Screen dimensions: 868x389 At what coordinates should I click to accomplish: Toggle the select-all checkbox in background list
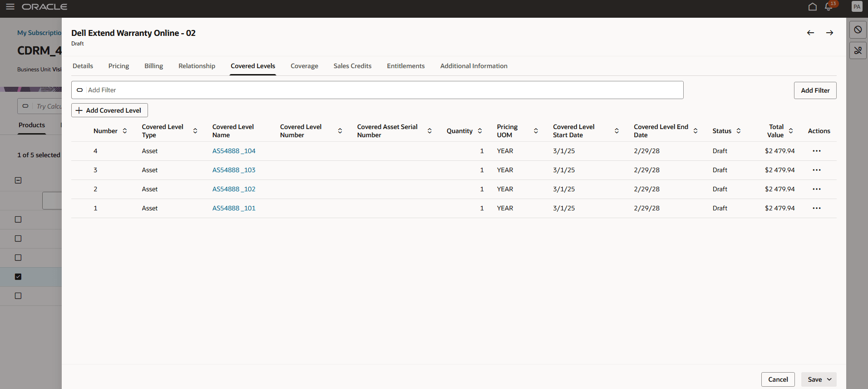(18, 180)
